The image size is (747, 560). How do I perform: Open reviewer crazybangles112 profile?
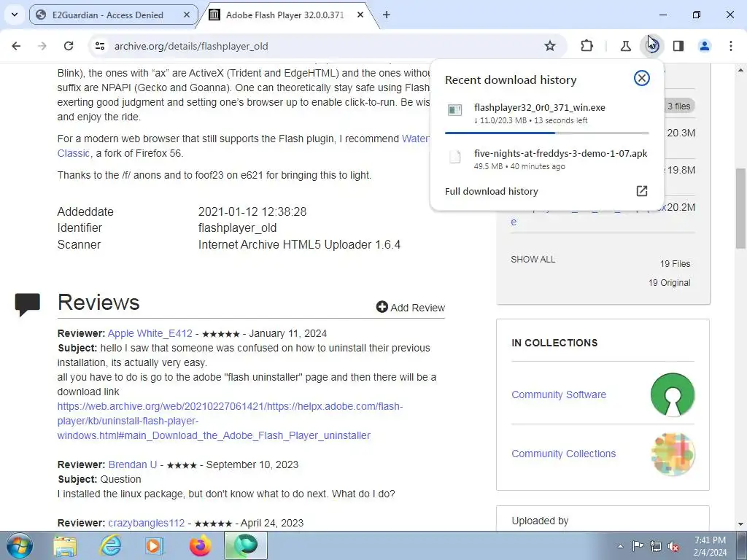(146, 523)
